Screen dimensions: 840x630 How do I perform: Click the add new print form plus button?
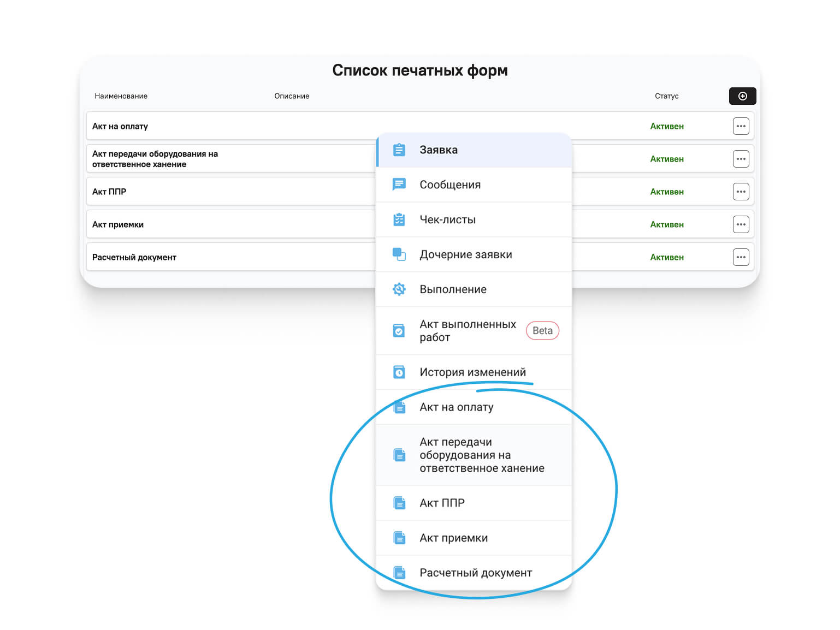pos(742,96)
